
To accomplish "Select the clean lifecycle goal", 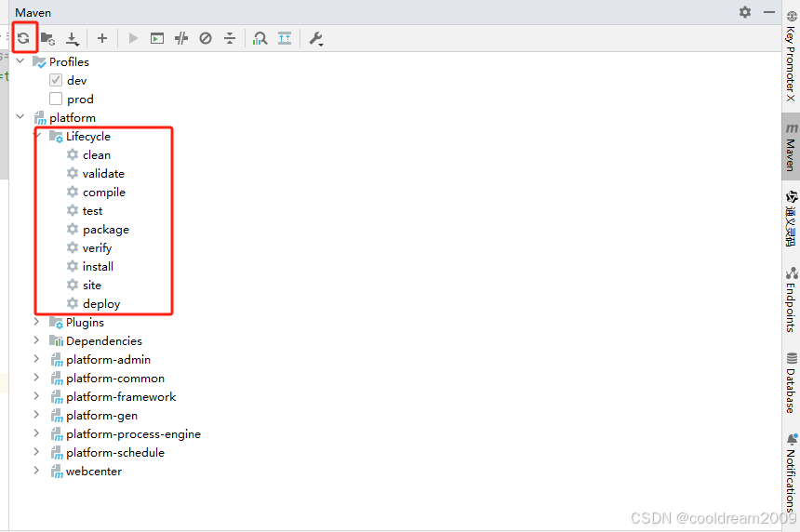I will point(97,154).
